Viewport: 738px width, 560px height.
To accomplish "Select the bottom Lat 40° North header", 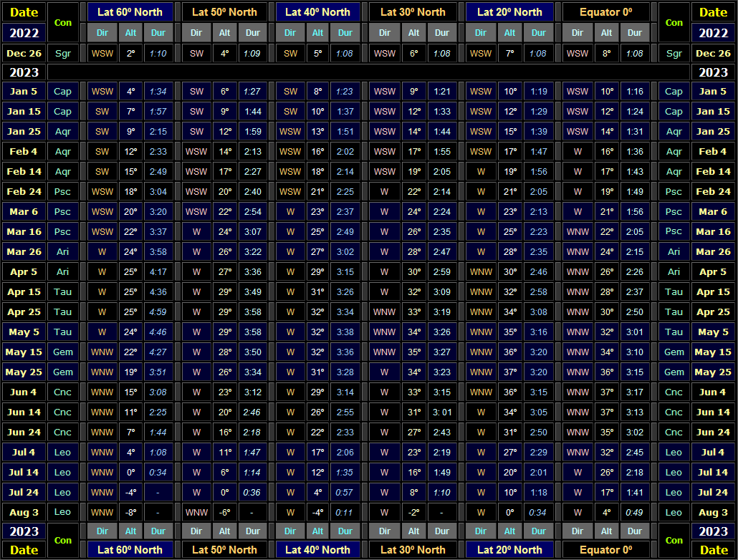I will click(317, 549).
